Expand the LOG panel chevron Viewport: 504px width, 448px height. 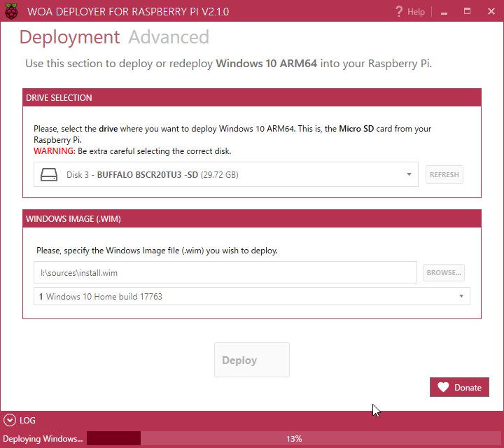(x=10, y=421)
